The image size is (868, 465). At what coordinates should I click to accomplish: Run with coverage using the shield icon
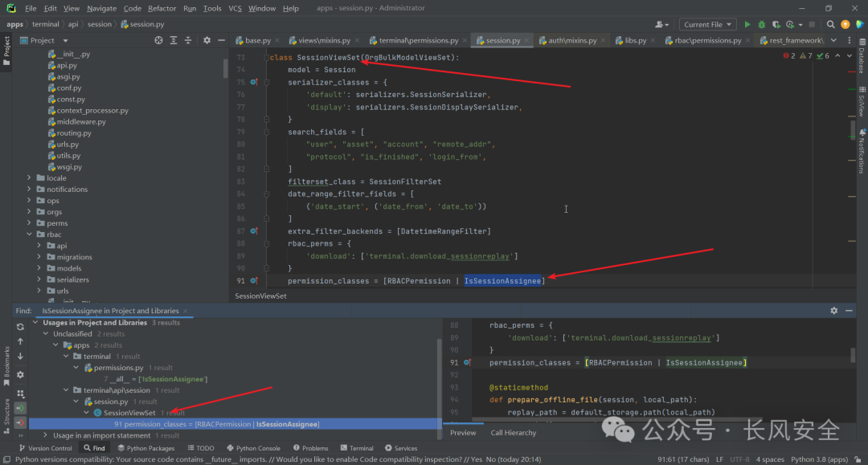tap(776, 24)
